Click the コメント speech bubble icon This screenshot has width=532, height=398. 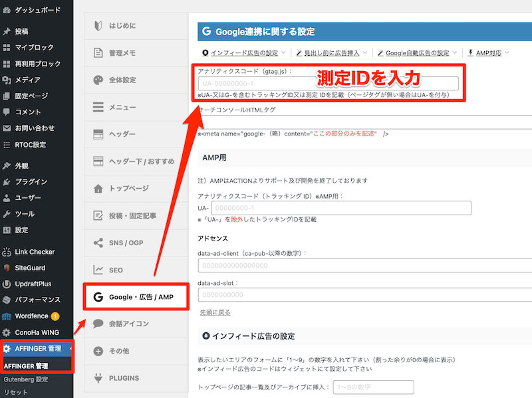7,112
